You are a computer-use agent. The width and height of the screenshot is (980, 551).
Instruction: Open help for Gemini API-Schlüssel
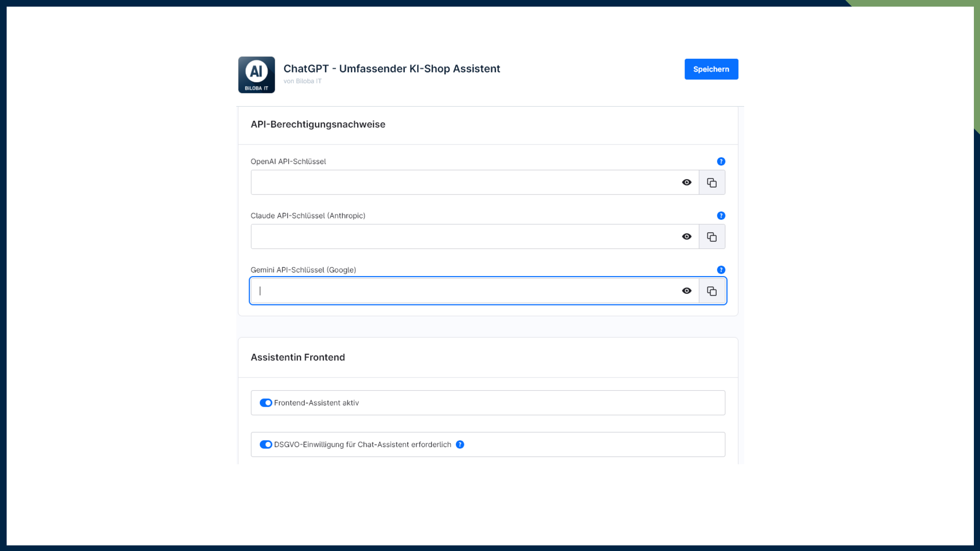coord(721,270)
